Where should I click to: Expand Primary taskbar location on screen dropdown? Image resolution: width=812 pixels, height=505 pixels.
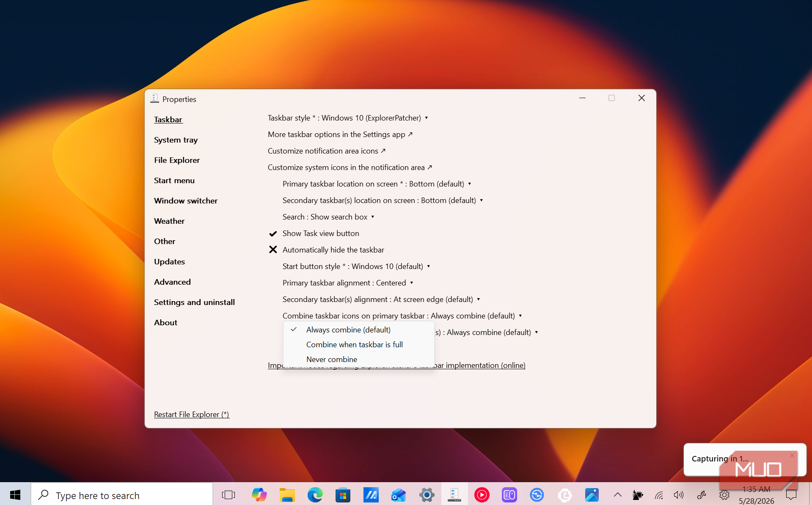[377, 184]
